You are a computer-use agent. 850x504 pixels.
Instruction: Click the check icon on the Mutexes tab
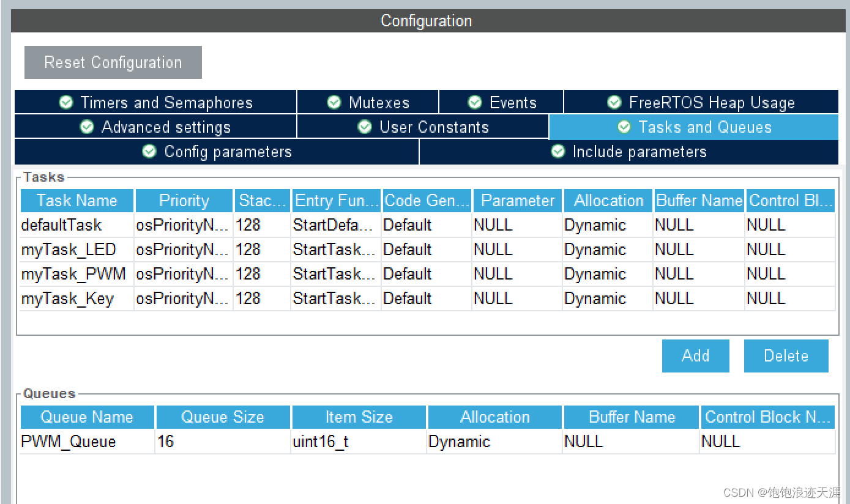(x=334, y=102)
